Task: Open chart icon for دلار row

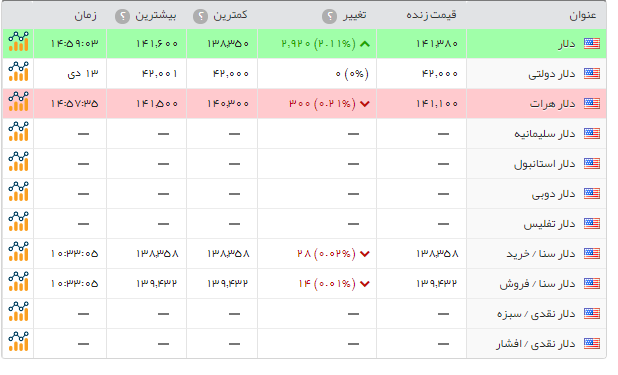Action: (x=18, y=42)
